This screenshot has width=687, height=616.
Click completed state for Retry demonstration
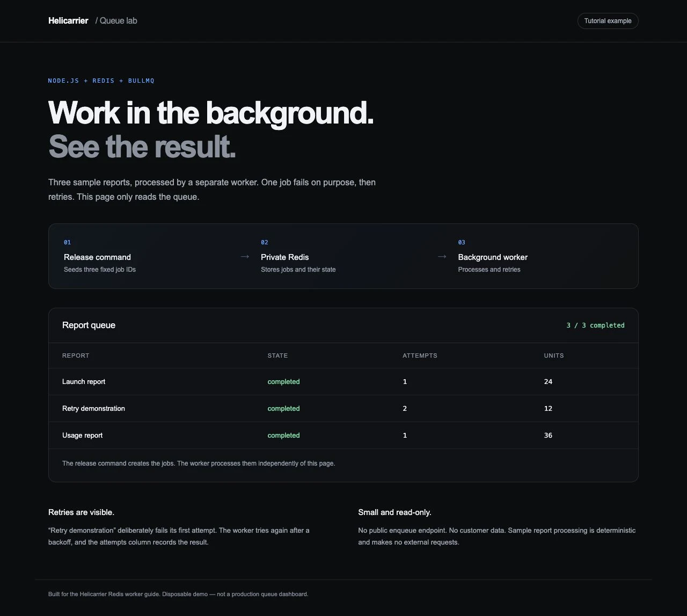click(283, 409)
